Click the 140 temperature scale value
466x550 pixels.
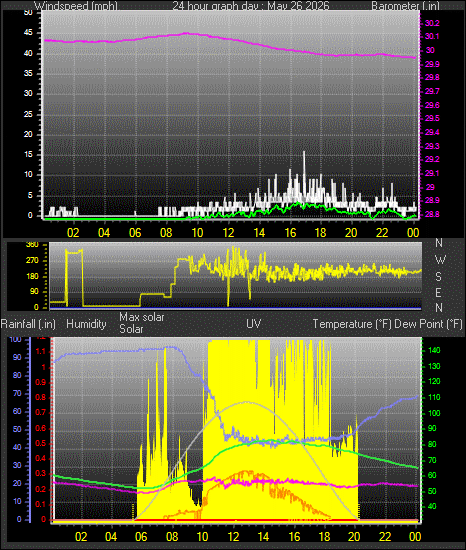(x=434, y=350)
